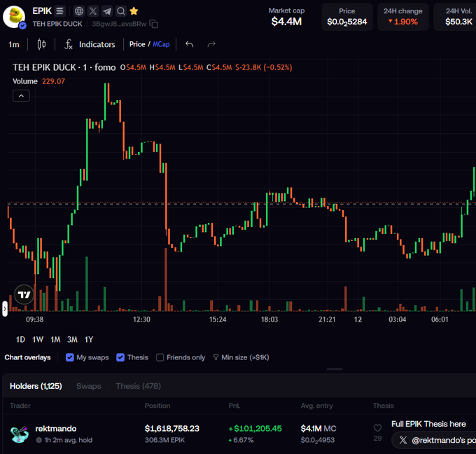Click the PnL column header

click(234, 406)
